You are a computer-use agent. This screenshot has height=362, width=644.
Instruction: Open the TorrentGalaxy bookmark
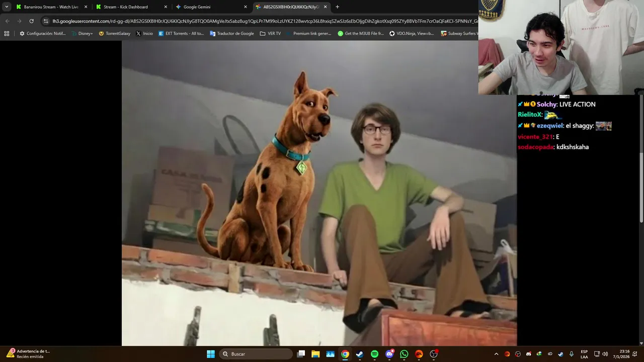point(114,34)
